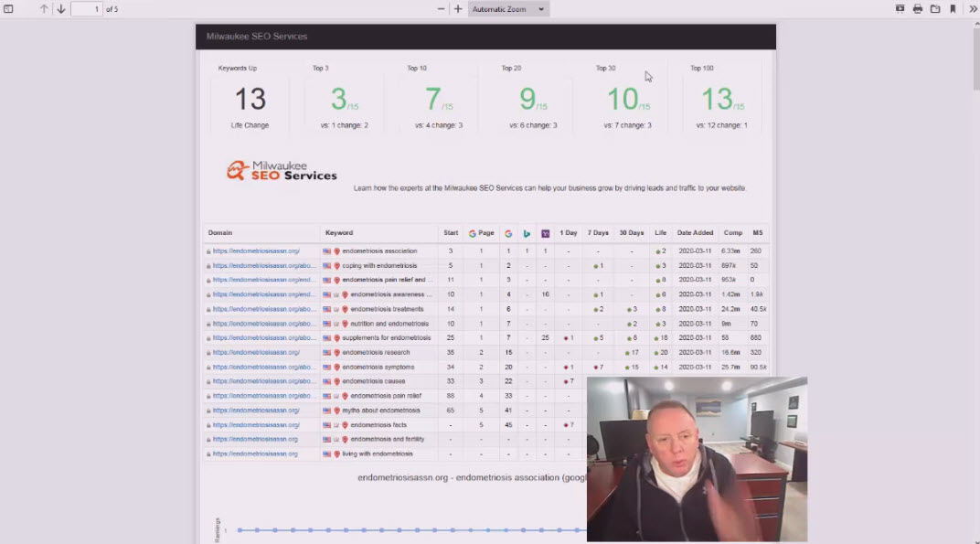Zoom in with the plus button

458,9
